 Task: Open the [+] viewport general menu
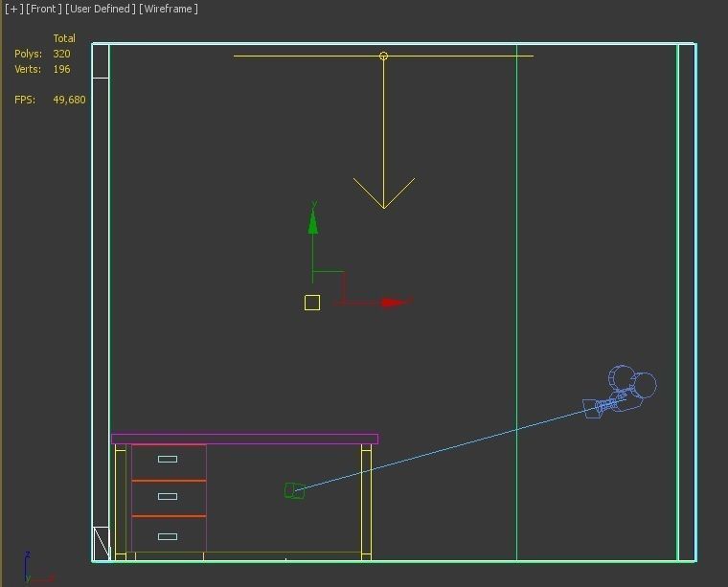pyautogui.click(x=14, y=9)
